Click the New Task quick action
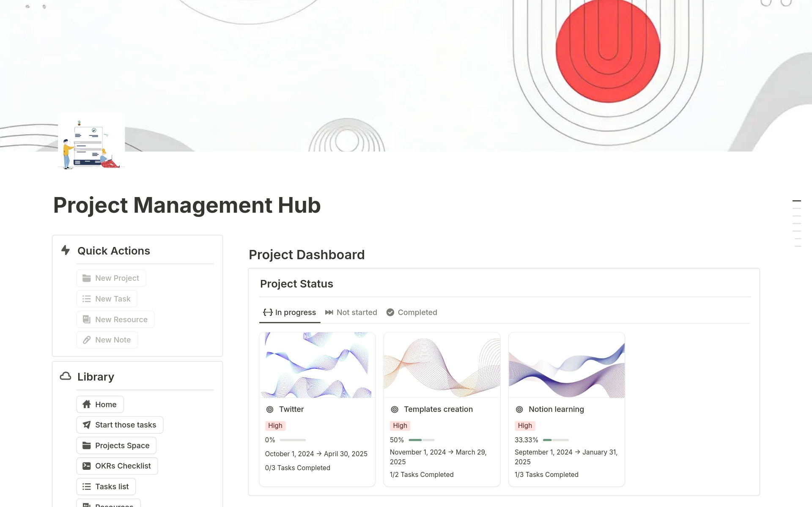812x507 pixels. click(107, 299)
